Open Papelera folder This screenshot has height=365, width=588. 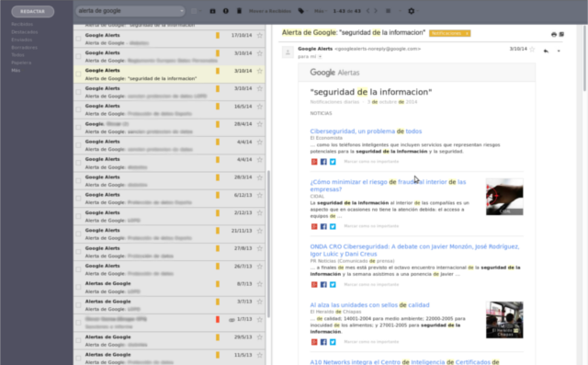pos(21,63)
